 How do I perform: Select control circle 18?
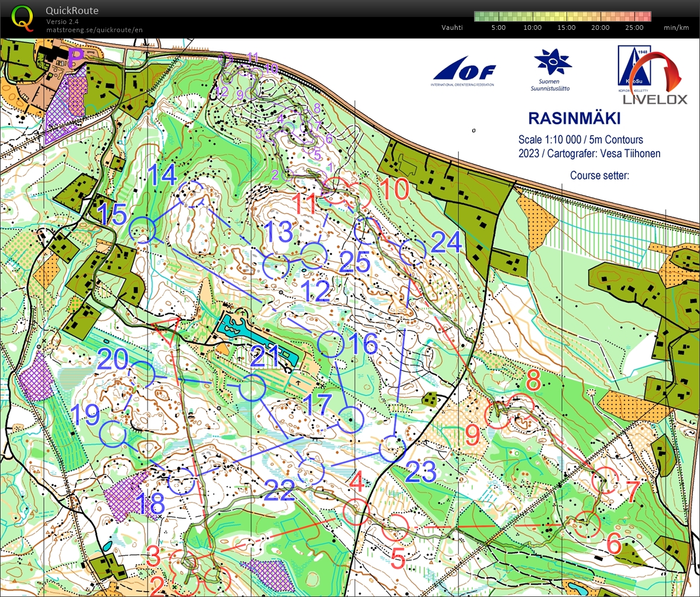pos(181,481)
